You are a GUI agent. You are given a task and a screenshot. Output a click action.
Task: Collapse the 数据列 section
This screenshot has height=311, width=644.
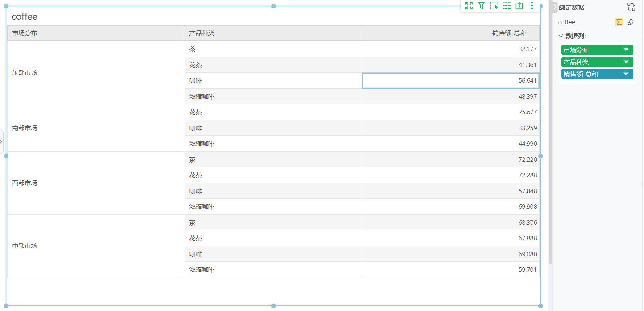(561, 36)
